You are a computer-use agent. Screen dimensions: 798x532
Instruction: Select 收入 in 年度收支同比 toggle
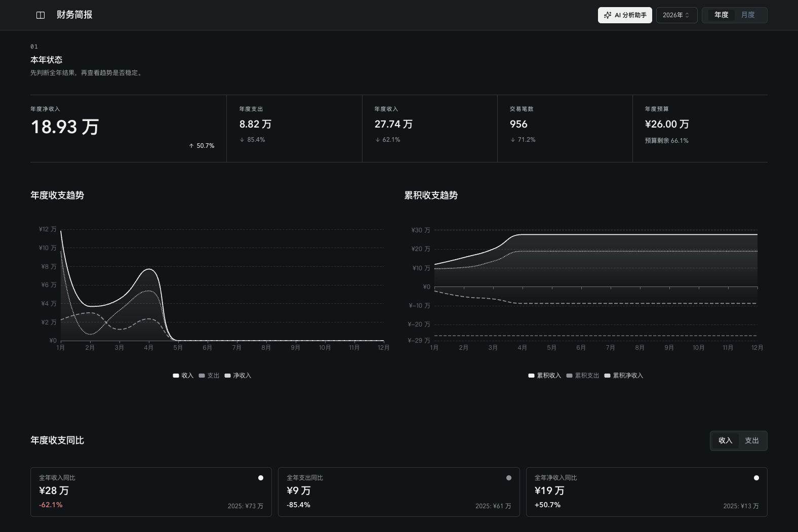[725, 441]
